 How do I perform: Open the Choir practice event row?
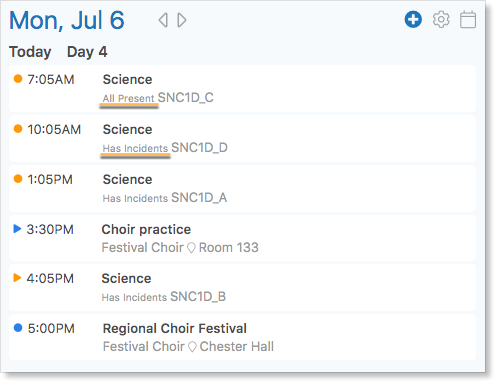pos(242,238)
